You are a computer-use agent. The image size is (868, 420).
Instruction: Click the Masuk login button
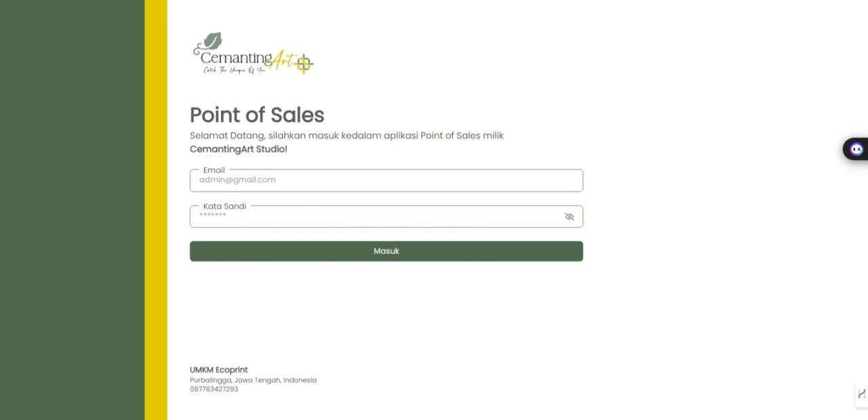tap(386, 251)
